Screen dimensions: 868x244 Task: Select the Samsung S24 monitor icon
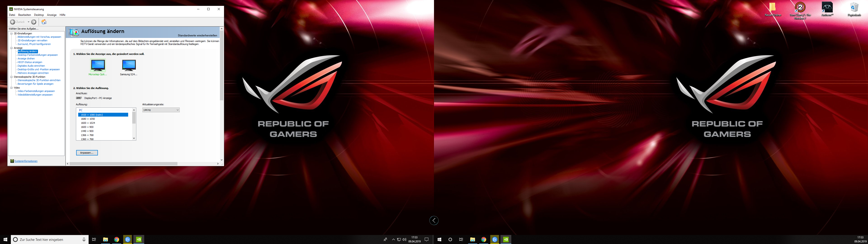point(129,65)
